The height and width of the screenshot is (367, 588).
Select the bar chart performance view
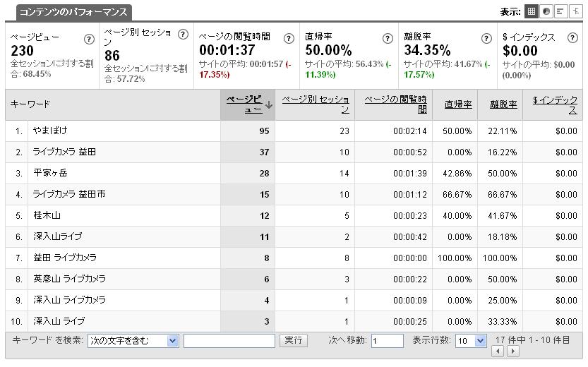click(x=561, y=11)
